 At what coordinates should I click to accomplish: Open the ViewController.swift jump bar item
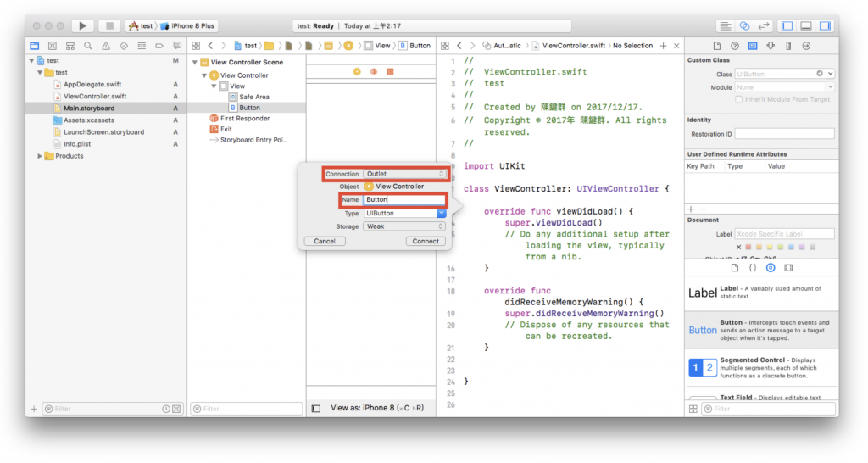(569, 46)
